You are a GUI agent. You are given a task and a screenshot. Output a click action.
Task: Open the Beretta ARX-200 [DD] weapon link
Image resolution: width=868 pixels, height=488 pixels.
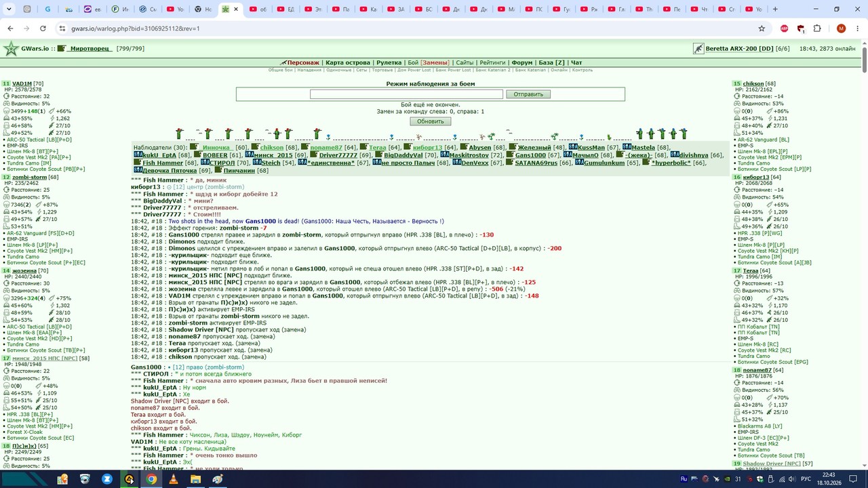pyautogui.click(x=739, y=49)
